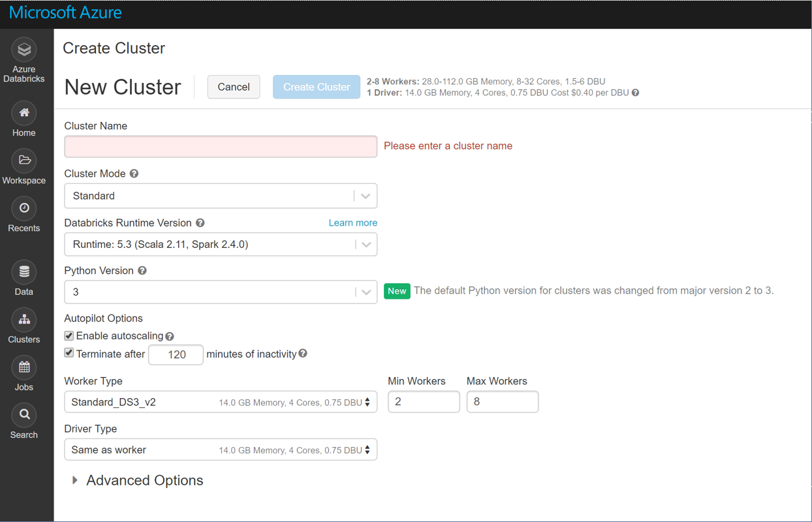
Task: Click help icon beside Databricks Runtime Version
Action: tap(200, 223)
